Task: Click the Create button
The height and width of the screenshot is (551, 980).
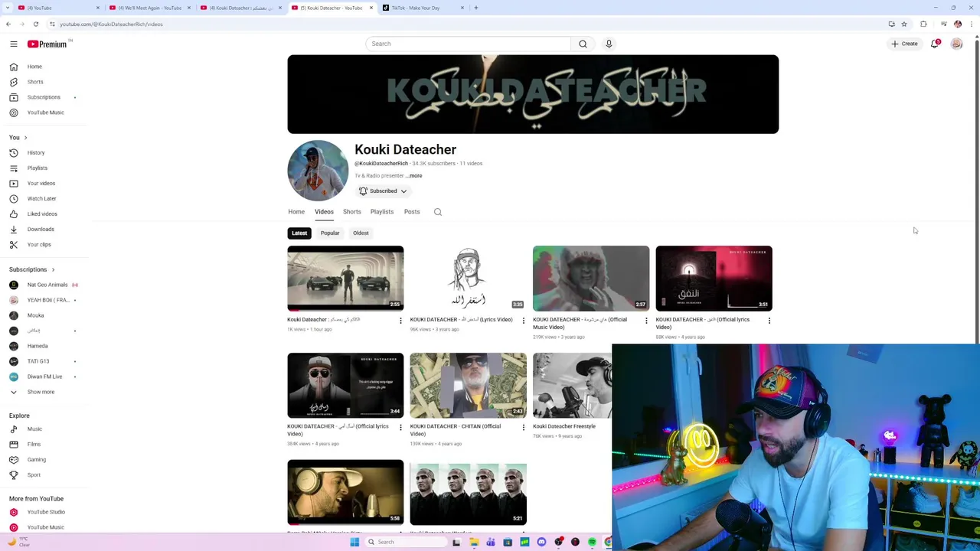Action: tap(904, 44)
